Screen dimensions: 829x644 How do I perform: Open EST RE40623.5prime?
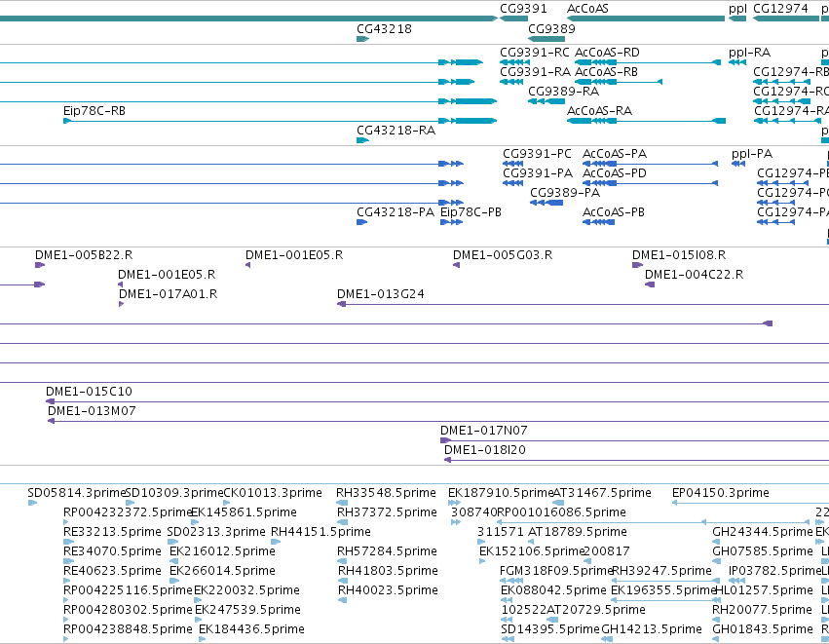tap(112, 571)
